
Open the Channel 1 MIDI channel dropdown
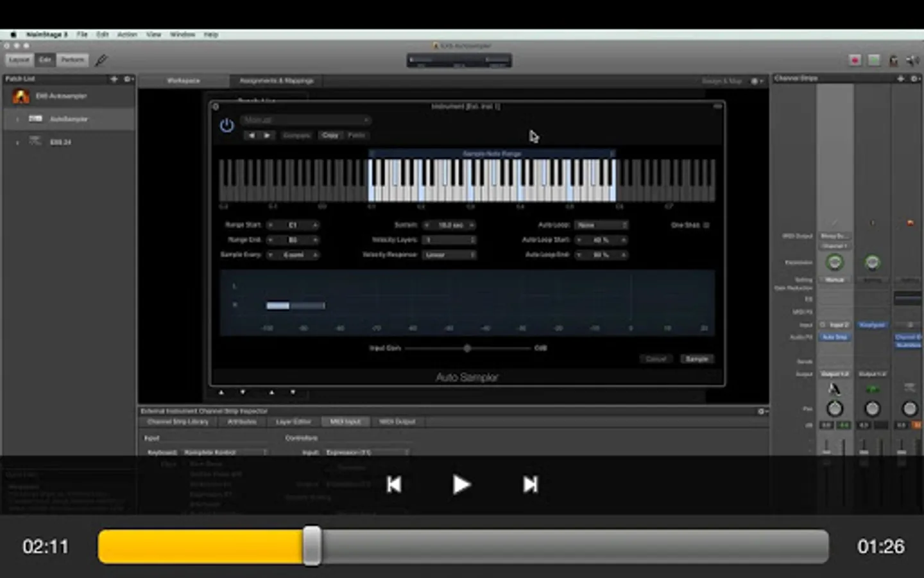click(x=834, y=246)
